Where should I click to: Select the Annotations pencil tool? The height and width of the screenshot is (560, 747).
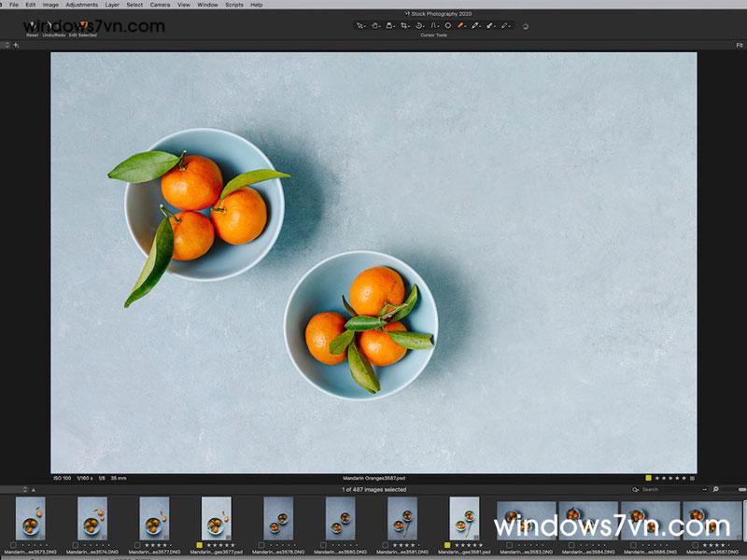[504, 26]
